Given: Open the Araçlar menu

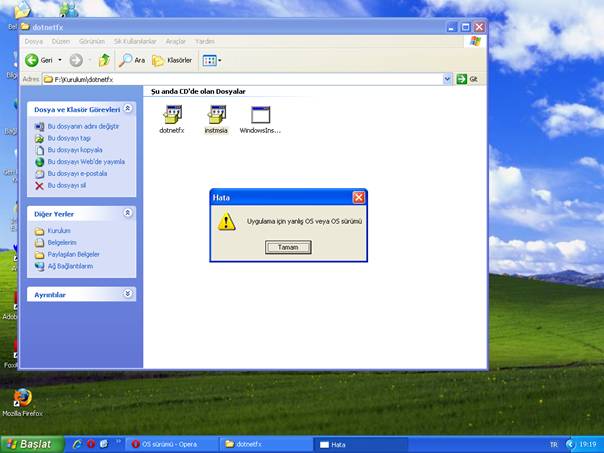Looking at the screenshot, I should point(176,41).
